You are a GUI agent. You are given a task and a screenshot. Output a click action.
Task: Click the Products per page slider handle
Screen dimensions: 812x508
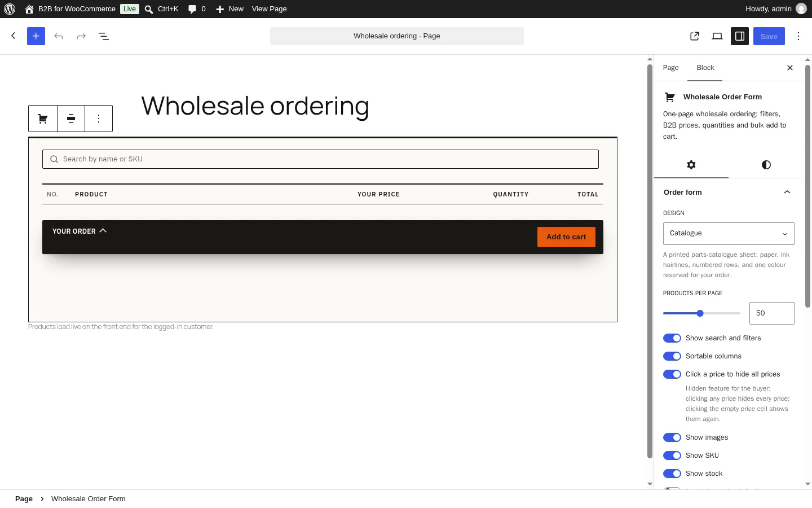700,313
